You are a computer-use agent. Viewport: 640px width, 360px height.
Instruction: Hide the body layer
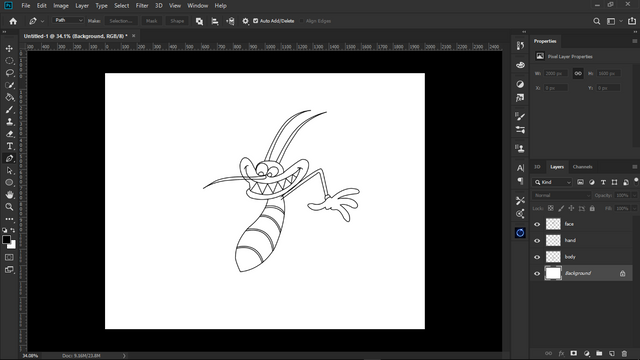tap(537, 257)
